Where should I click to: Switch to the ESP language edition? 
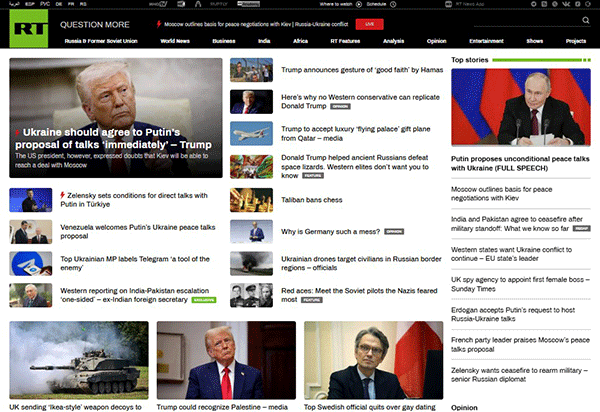click(30, 4)
